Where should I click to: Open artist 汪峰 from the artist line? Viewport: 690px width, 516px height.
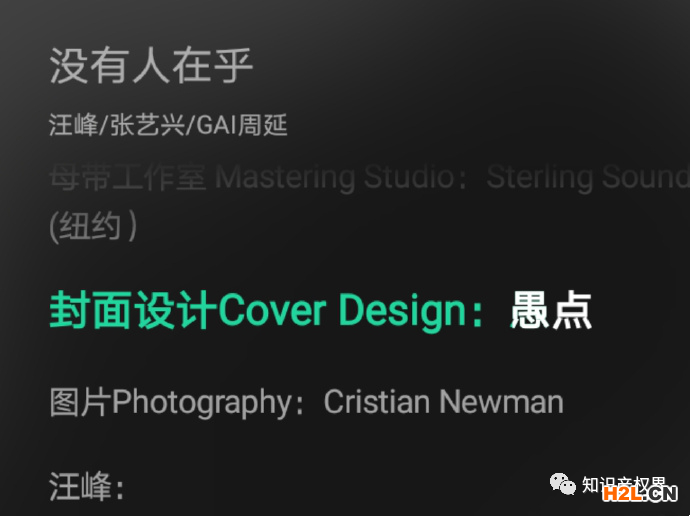click(73, 125)
